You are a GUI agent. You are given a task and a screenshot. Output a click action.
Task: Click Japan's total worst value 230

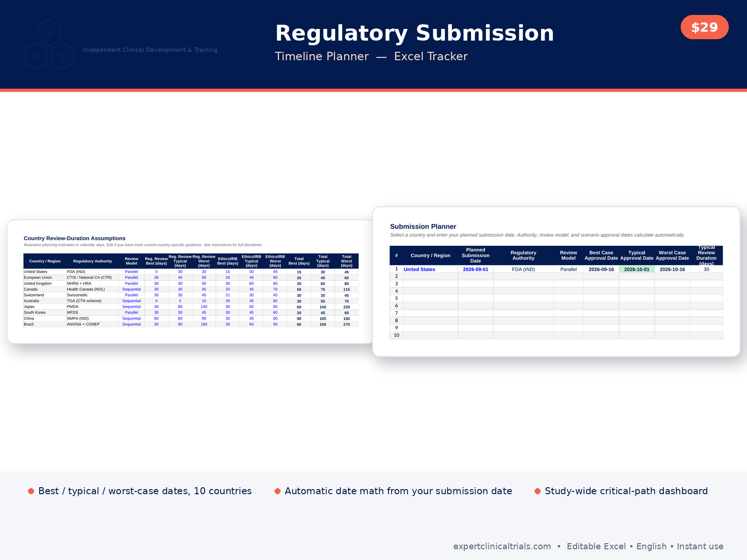pos(346,307)
